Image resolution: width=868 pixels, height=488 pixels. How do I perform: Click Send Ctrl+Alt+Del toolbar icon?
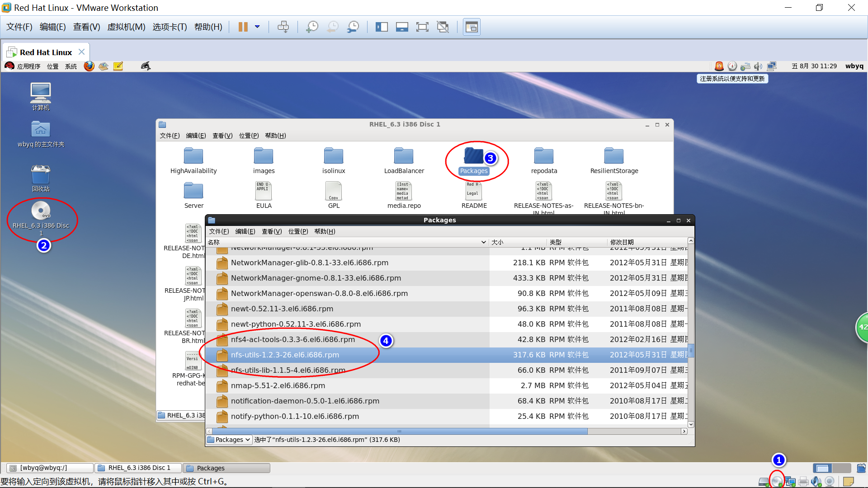(283, 27)
